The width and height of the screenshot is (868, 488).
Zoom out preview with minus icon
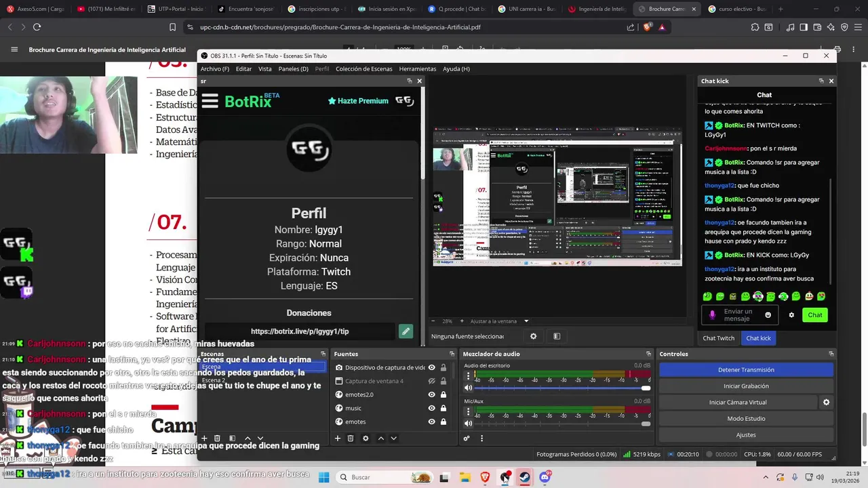click(434, 321)
